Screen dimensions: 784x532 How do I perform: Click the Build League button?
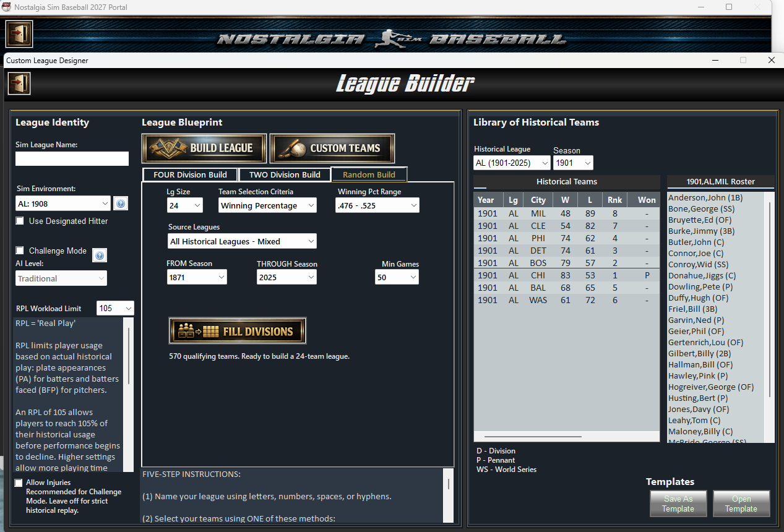coord(204,148)
